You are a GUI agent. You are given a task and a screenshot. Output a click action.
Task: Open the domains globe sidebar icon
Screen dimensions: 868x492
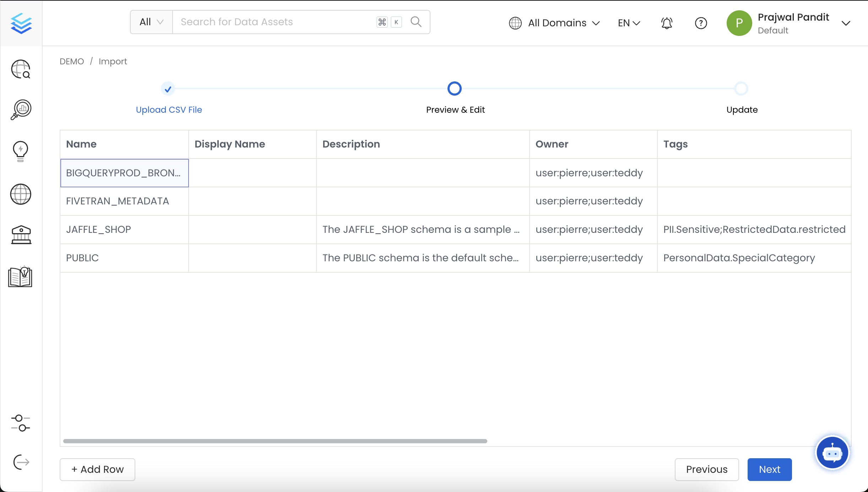pyautogui.click(x=20, y=194)
